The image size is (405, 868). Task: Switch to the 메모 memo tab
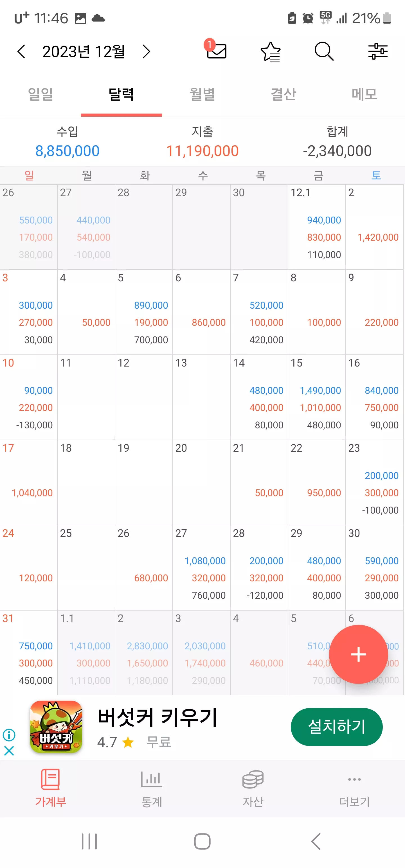(x=364, y=94)
